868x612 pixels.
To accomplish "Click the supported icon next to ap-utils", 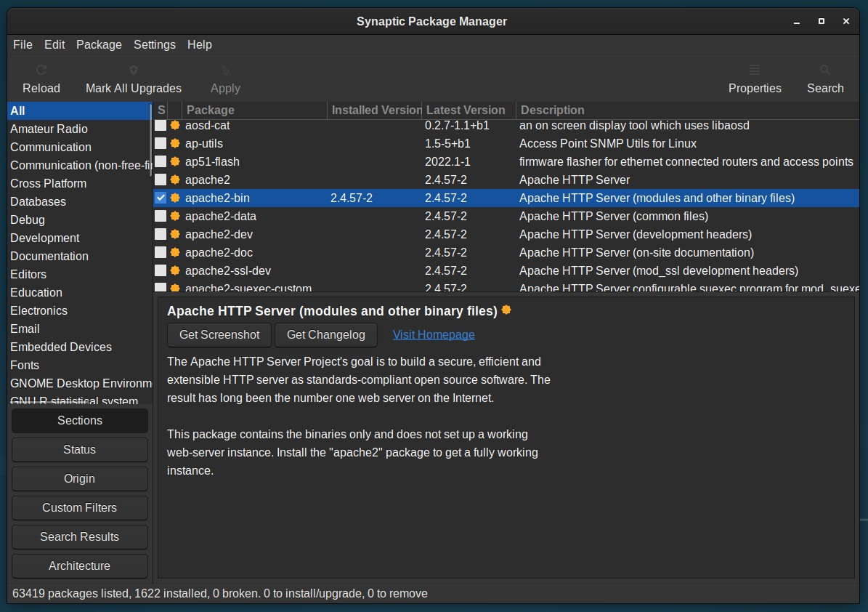I will click(175, 143).
